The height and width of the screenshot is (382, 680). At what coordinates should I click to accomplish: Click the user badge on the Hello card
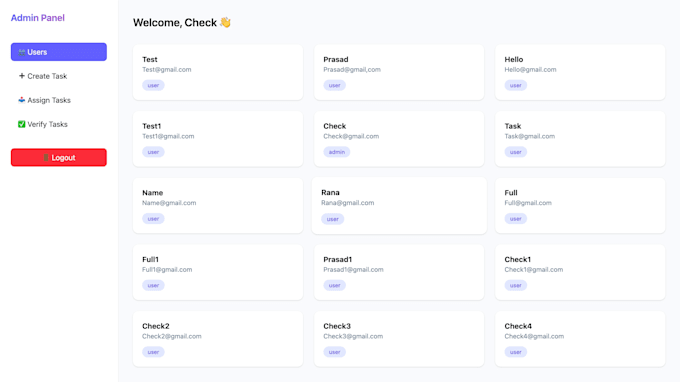coord(516,85)
